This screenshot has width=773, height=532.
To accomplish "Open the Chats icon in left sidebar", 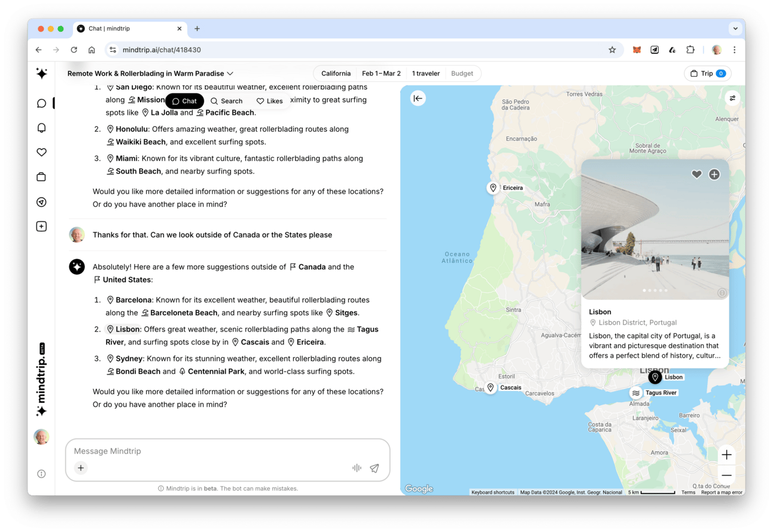I will pos(41,104).
